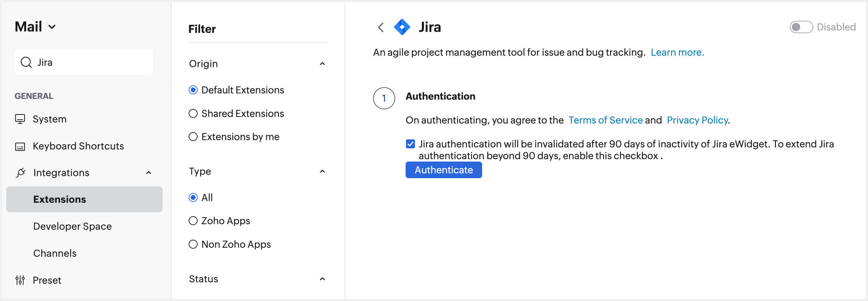868x301 pixels.
Task: Select Shared Extensions radio button
Action: (x=193, y=113)
